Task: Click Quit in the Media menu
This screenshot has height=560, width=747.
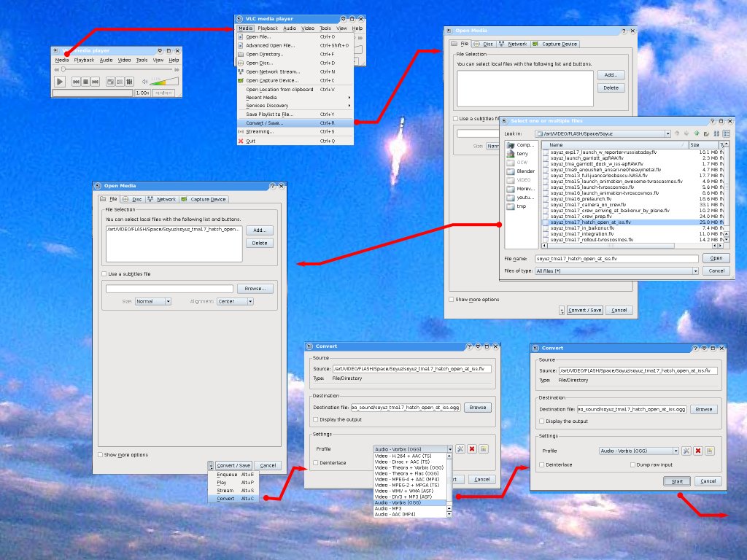Action: point(295,141)
